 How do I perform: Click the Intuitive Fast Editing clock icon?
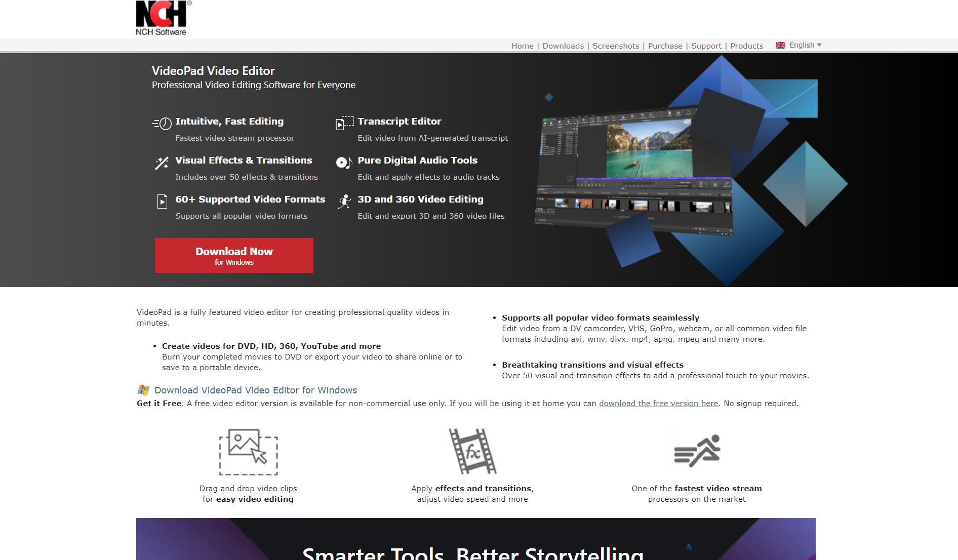162,124
